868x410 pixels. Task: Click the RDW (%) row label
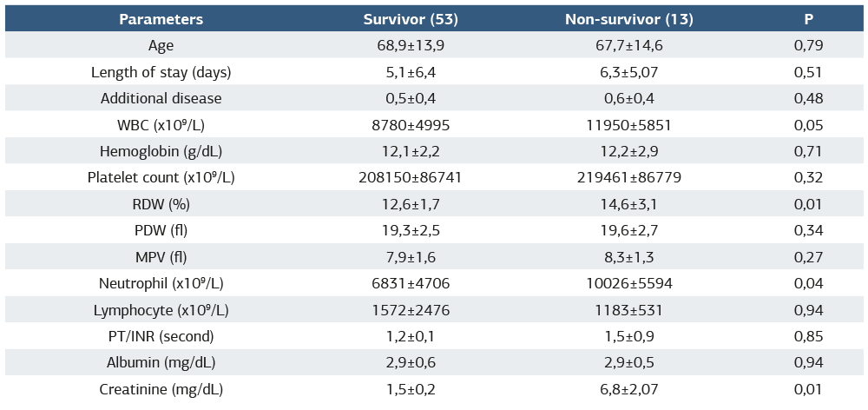click(x=161, y=204)
